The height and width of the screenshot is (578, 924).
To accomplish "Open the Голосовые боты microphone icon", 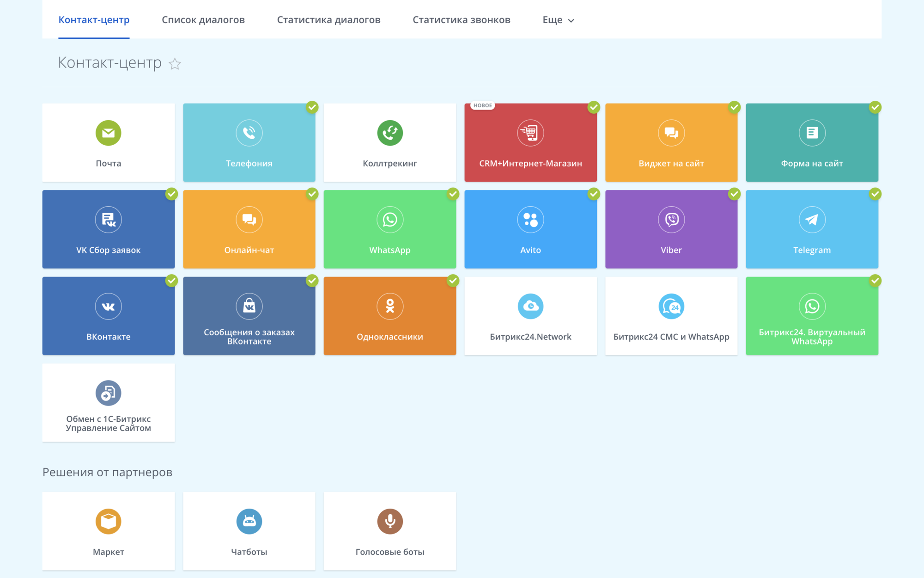I will [x=390, y=521].
